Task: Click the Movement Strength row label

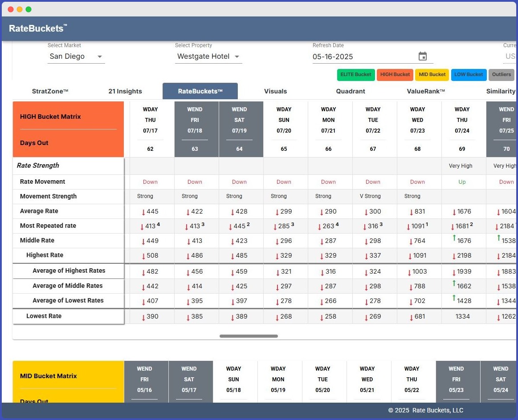Action: 48,196
